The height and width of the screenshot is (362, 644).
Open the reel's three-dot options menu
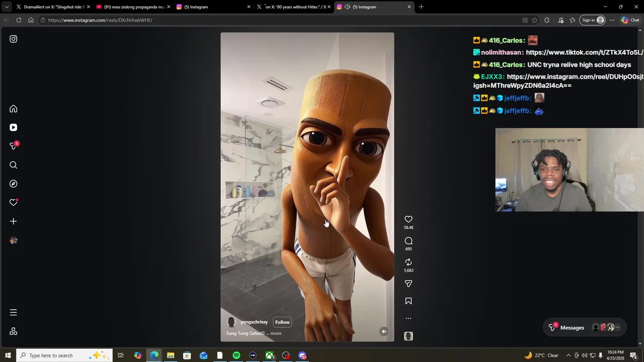tap(409, 318)
